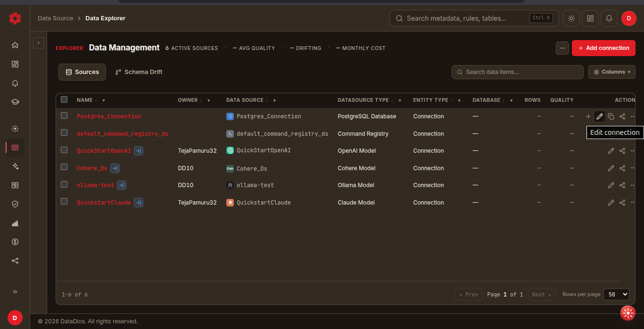Open the graduation cap icon in the sidebar
Screen dimensions: 644x329
point(15,102)
